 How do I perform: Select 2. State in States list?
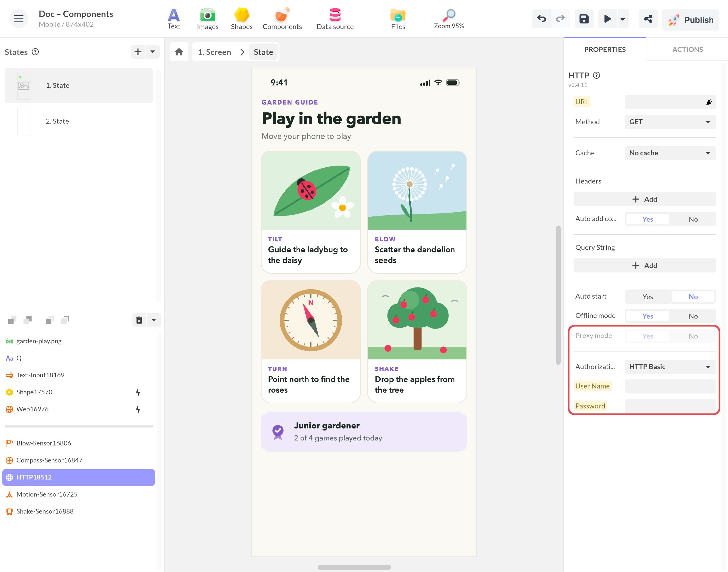[79, 121]
